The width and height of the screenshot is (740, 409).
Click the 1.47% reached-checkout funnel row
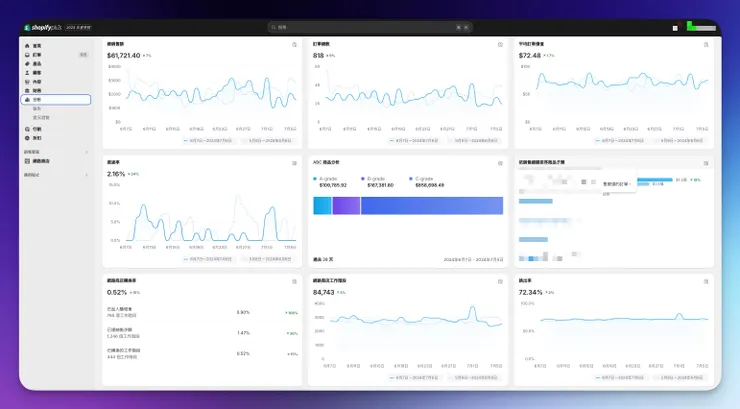pyautogui.click(x=202, y=333)
